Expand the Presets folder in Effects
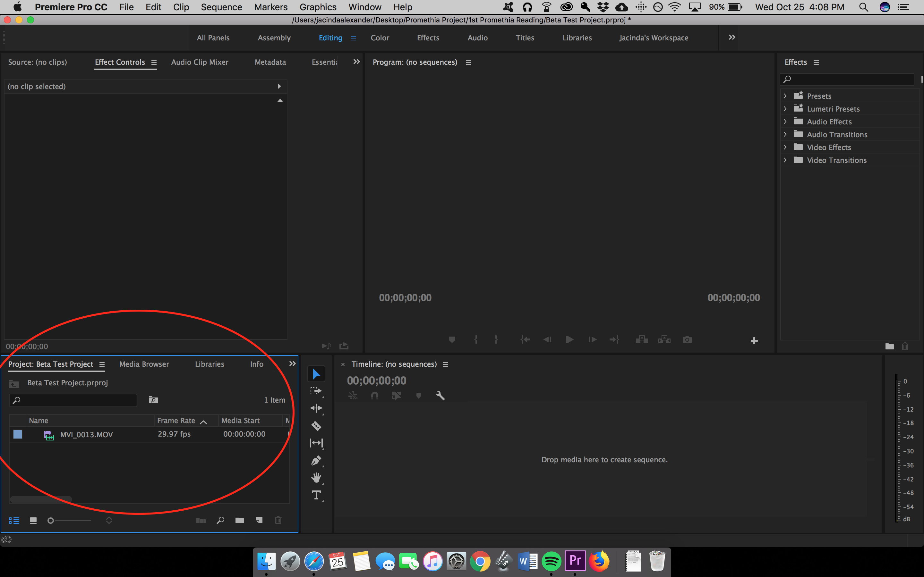This screenshot has width=924, height=577. 786,95
